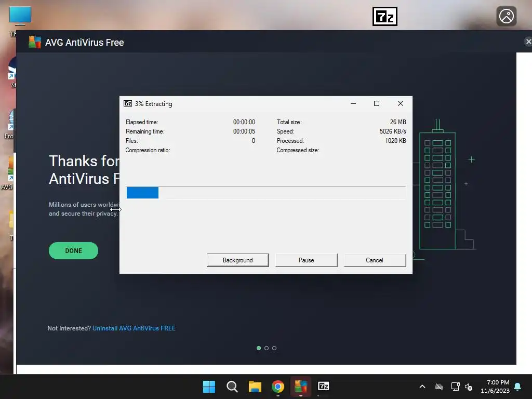The width and height of the screenshot is (532, 399).
Task: Open the 7z icon at screen top
Action: (x=385, y=16)
